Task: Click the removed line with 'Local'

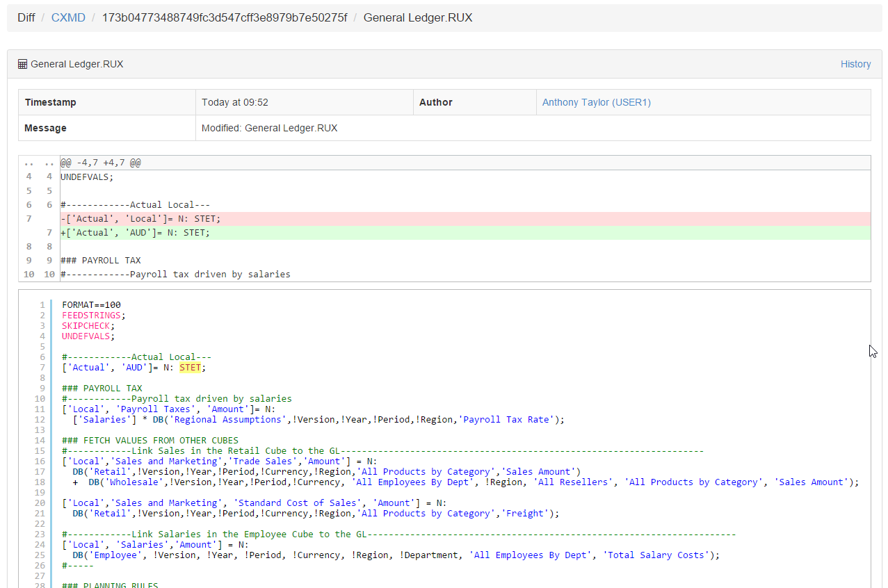Action: point(465,218)
